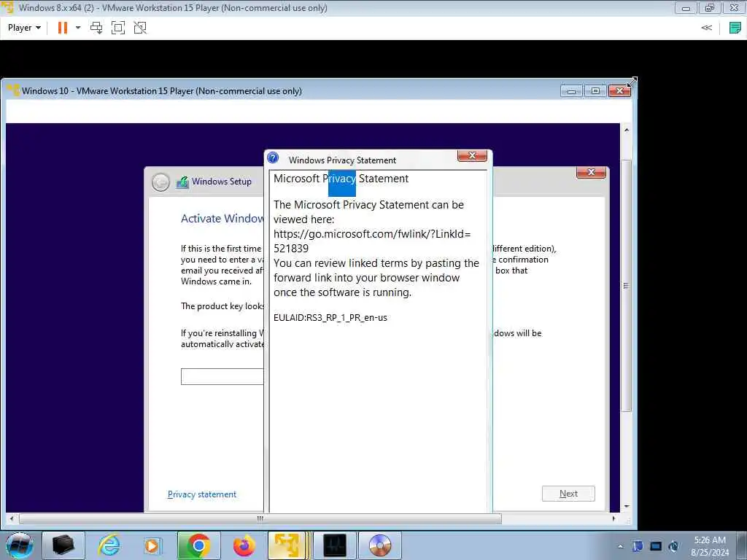The width and height of the screenshot is (747, 560).
Task: Click the inner VM scroll down arrow
Action: pyautogui.click(x=627, y=506)
